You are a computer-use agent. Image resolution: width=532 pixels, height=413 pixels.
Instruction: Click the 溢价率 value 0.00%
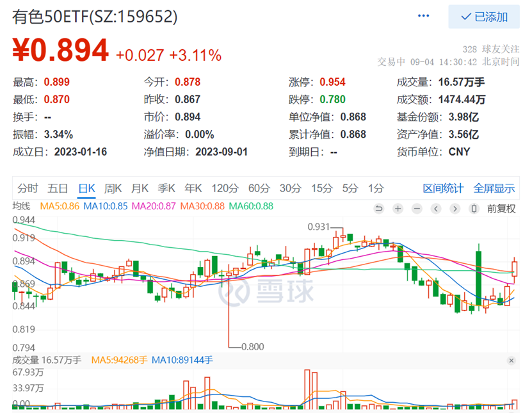[x=200, y=134]
